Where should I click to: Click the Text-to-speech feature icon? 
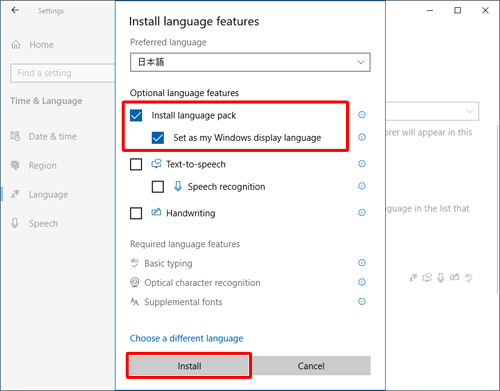pos(156,164)
